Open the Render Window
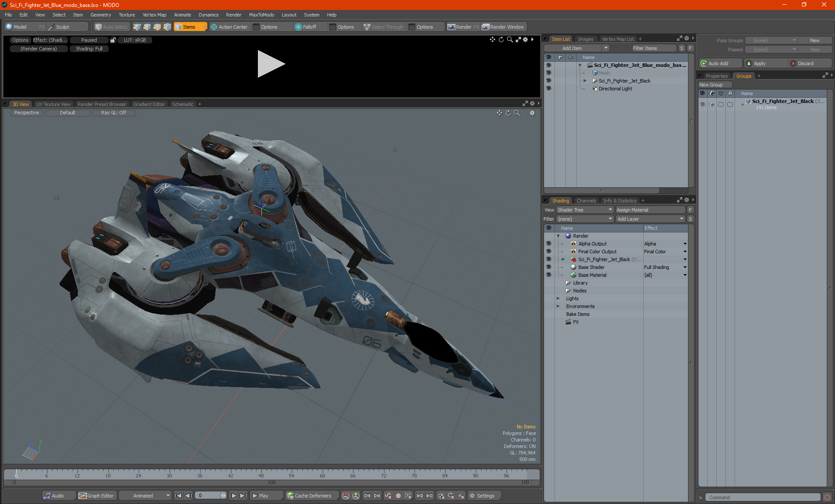Image resolution: width=835 pixels, height=504 pixels. [503, 27]
